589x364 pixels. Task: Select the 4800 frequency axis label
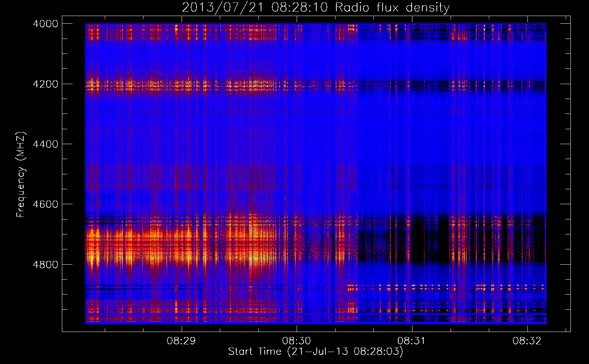point(46,265)
